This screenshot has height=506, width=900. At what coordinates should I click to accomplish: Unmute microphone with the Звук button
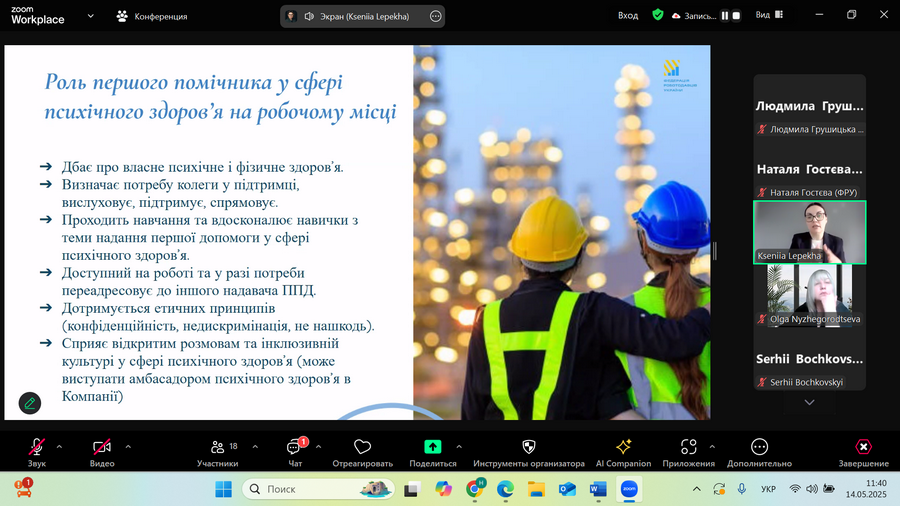click(37, 448)
